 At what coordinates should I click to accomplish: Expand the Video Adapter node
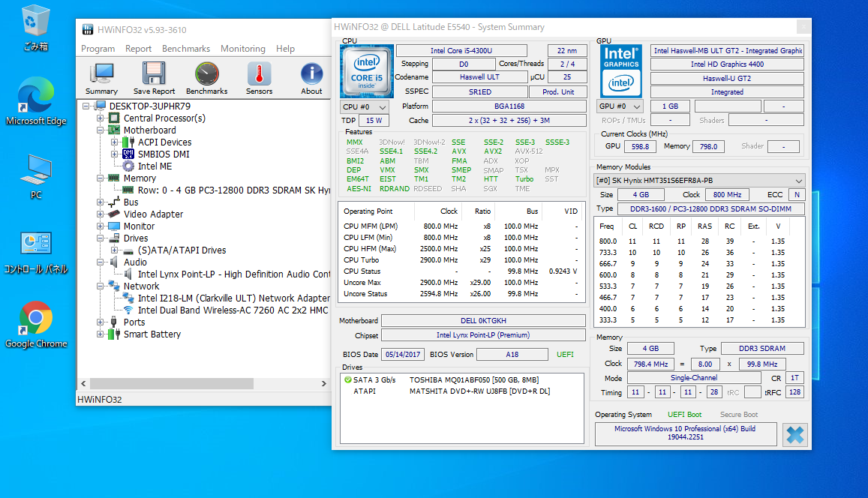pos(101,214)
